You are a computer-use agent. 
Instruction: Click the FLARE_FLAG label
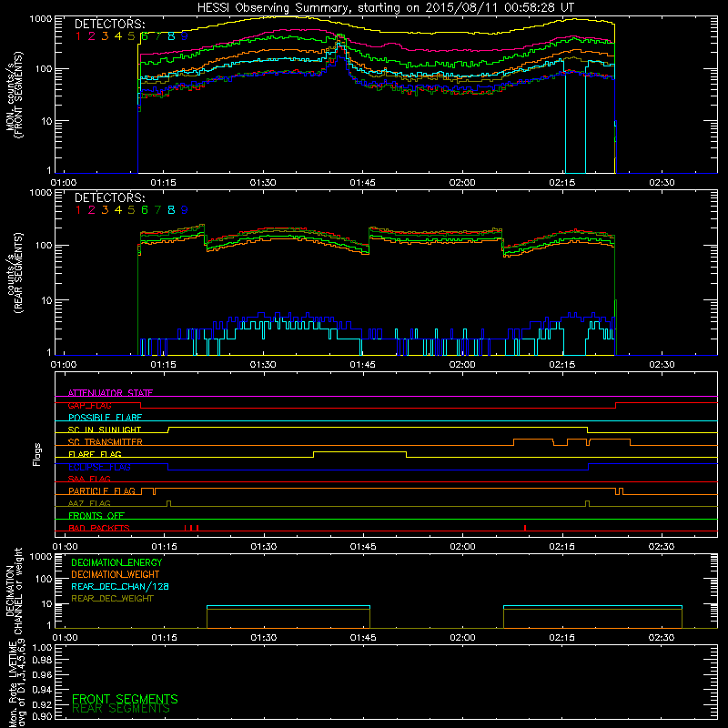[x=95, y=454]
